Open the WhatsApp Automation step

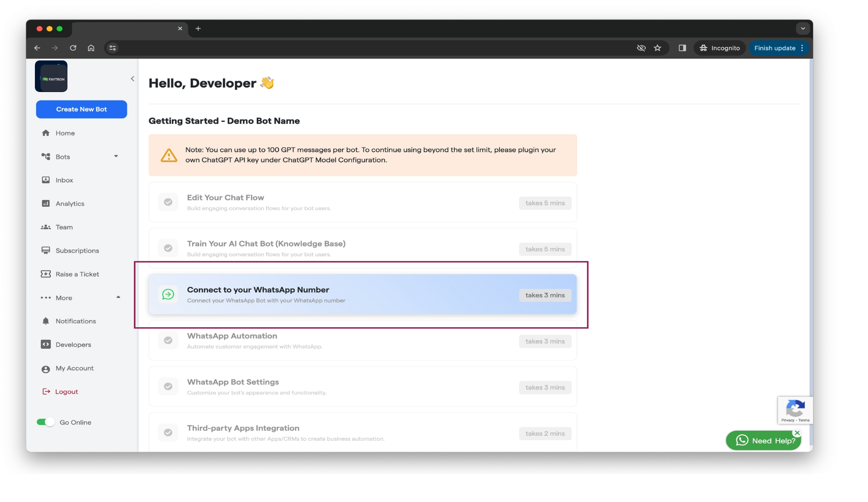[363, 340]
